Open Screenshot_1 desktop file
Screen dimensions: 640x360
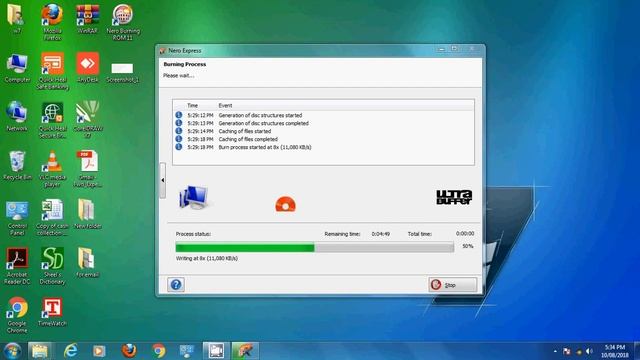coord(122,72)
